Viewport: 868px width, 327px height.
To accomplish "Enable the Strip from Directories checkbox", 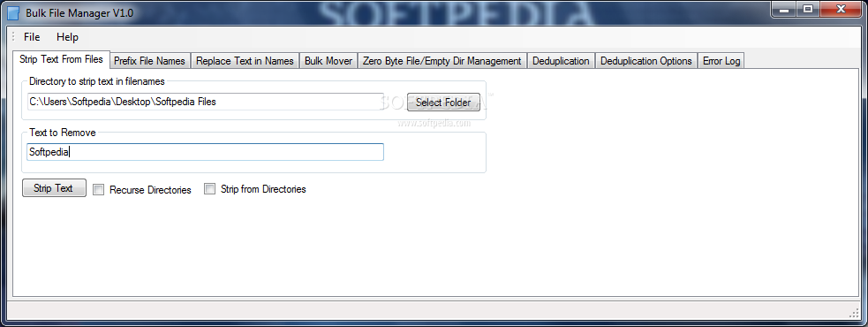I will click(x=210, y=189).
